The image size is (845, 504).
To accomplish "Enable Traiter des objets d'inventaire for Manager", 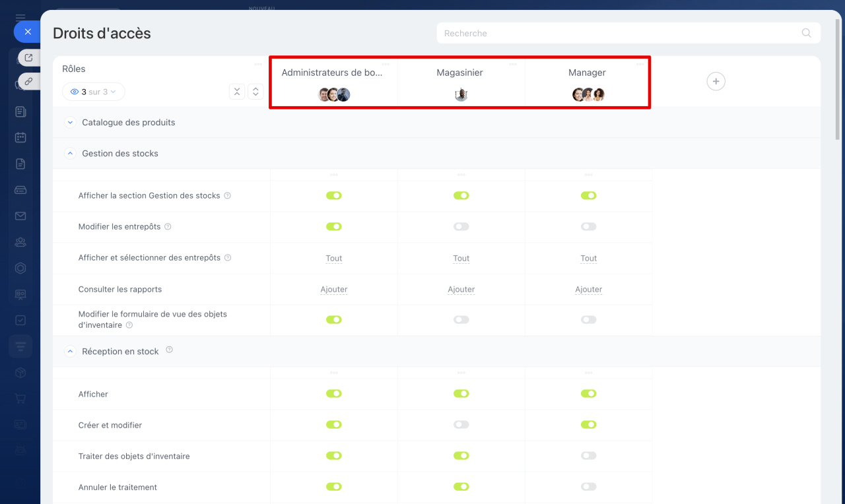I will (588, 456).
